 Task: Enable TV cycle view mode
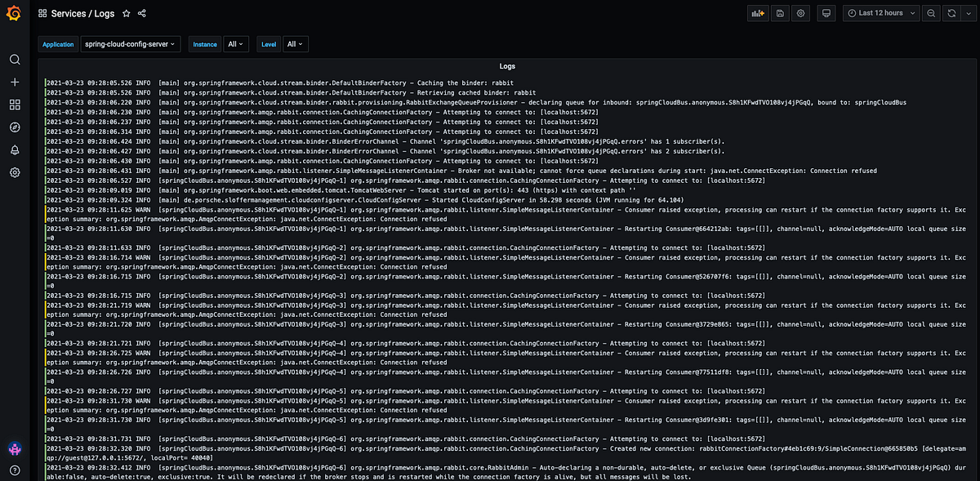point(825,13)
